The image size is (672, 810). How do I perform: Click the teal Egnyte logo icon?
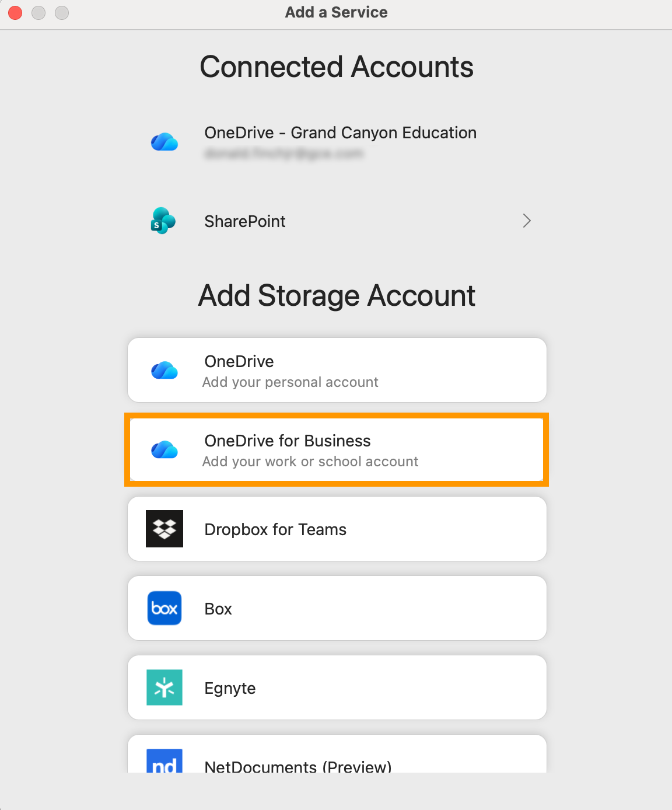tap(164, 687)
